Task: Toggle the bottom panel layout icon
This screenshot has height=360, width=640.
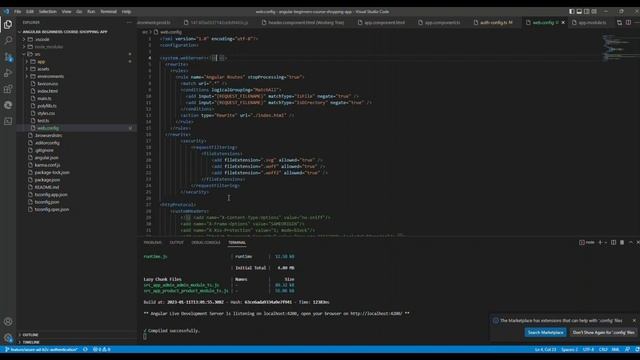Action: point(579,11)
